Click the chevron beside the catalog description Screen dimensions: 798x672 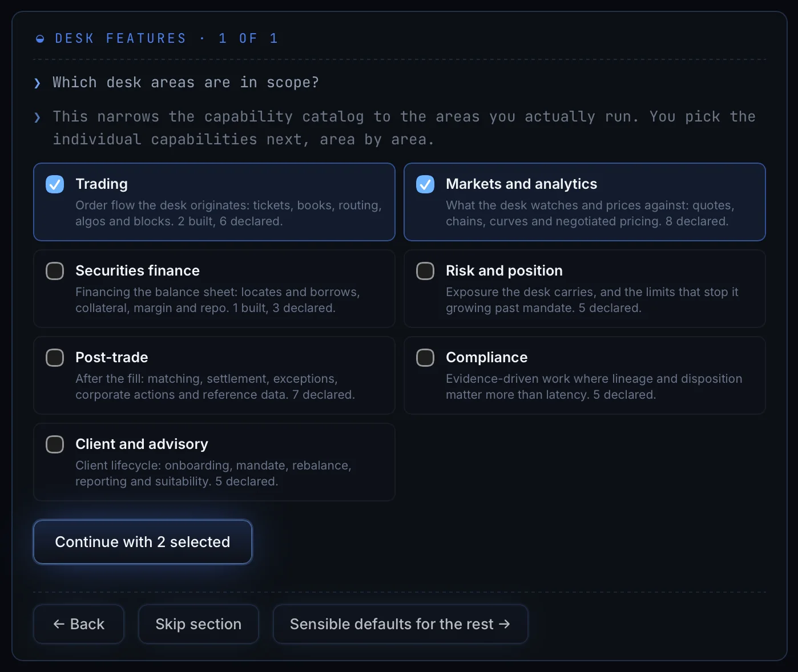tap(38, 118)
